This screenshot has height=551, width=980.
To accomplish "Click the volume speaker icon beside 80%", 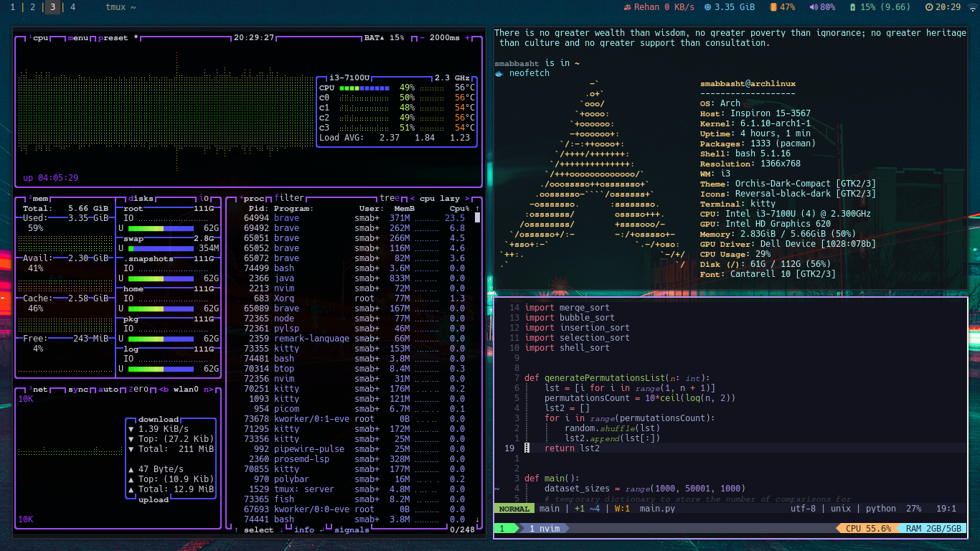I will tap(814, 7).
